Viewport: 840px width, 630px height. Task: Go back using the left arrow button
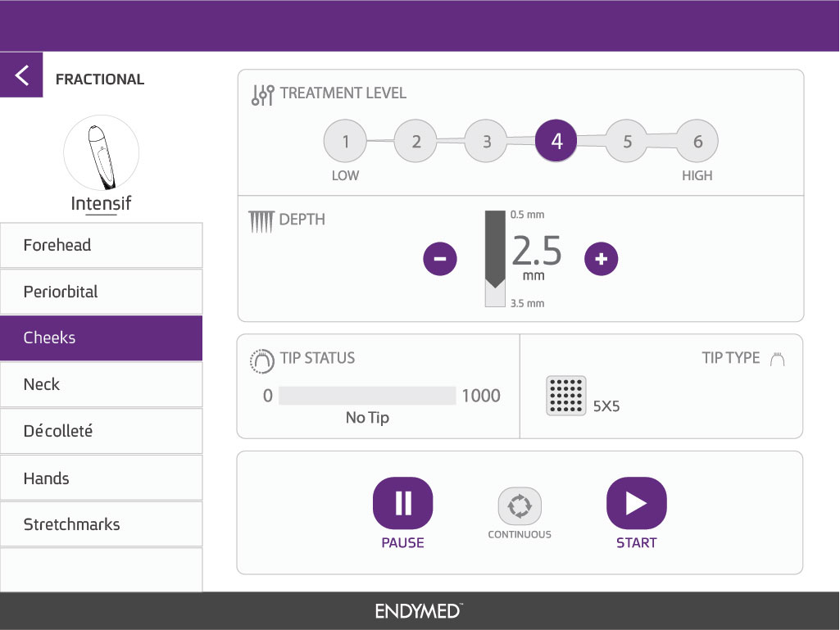(x=21, y=75)
